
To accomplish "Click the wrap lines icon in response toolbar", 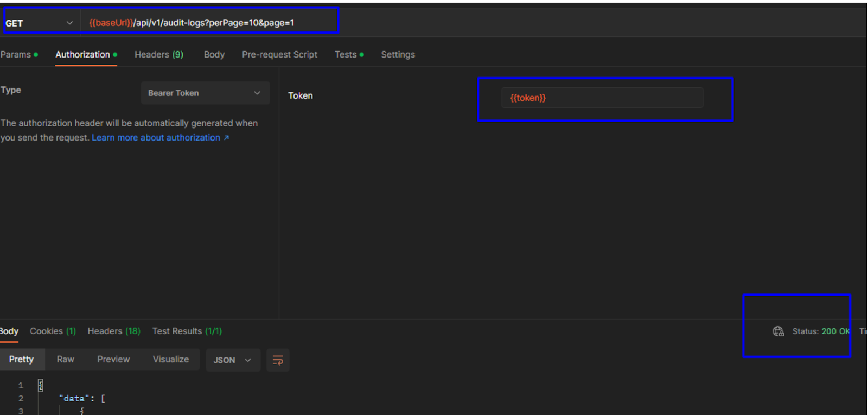I will pyautogui.click(x=278, y=360).
